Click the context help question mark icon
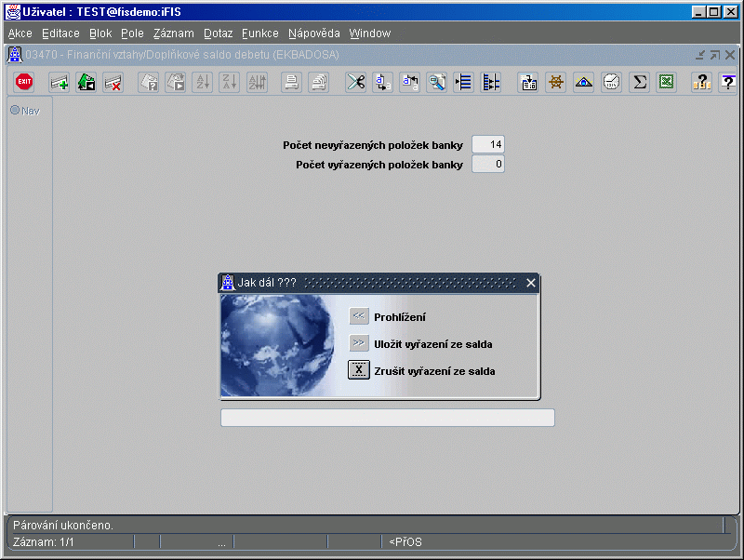The height and width of the screenshot is (560, 744). [728, 82]
